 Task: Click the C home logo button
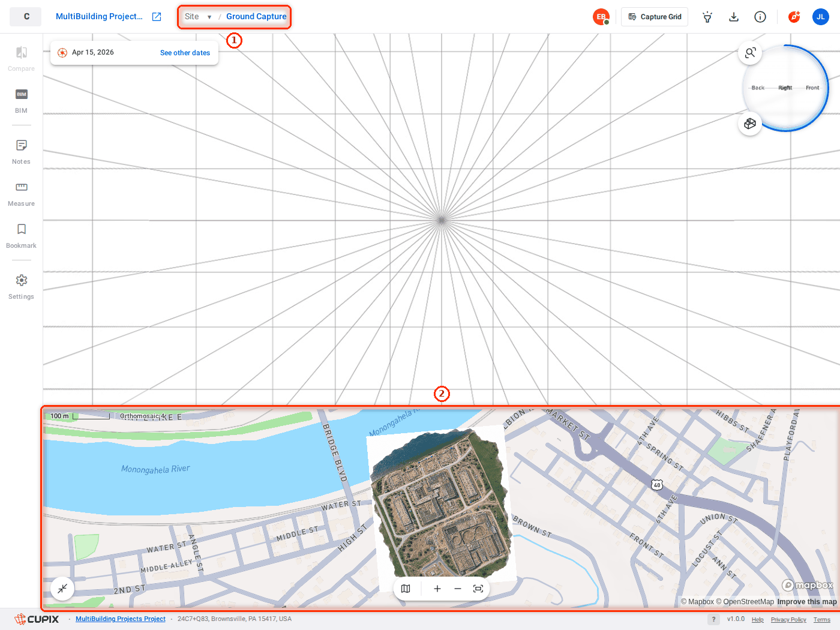pyautogui.click(x=26, y=17)
